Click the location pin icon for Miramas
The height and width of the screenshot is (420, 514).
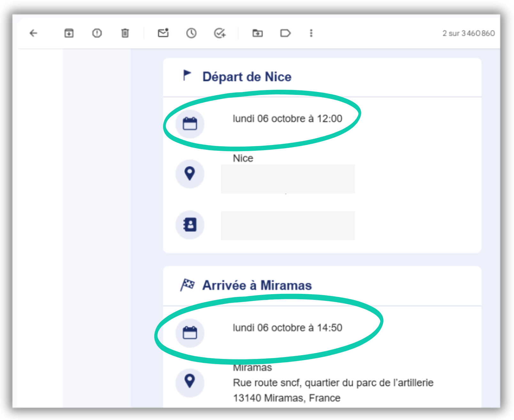click(x=190, y=382)
